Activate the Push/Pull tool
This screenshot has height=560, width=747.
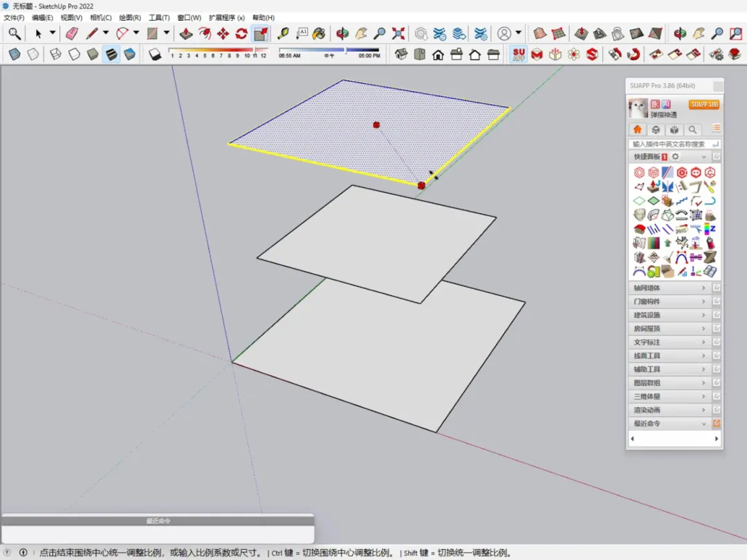coord(186,33)
